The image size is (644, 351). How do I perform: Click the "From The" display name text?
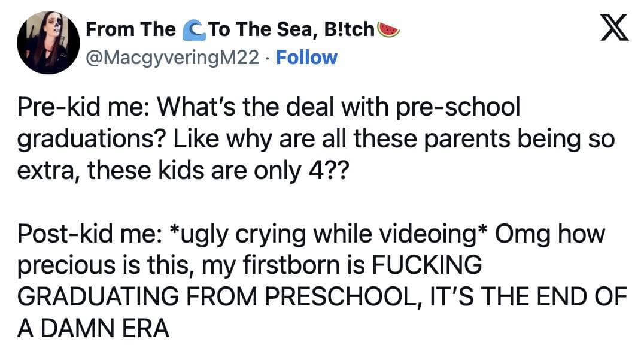click(x=131, y=29)
